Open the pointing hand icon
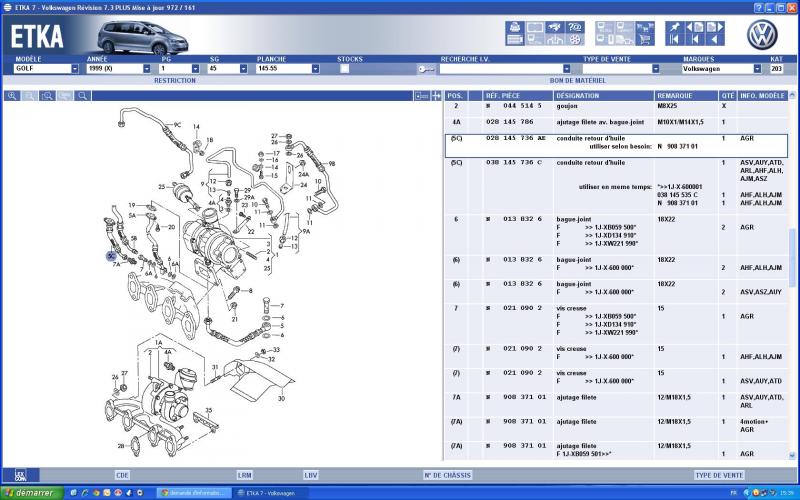The height and width of the screenshot is (500, 800). coord(555,27)
